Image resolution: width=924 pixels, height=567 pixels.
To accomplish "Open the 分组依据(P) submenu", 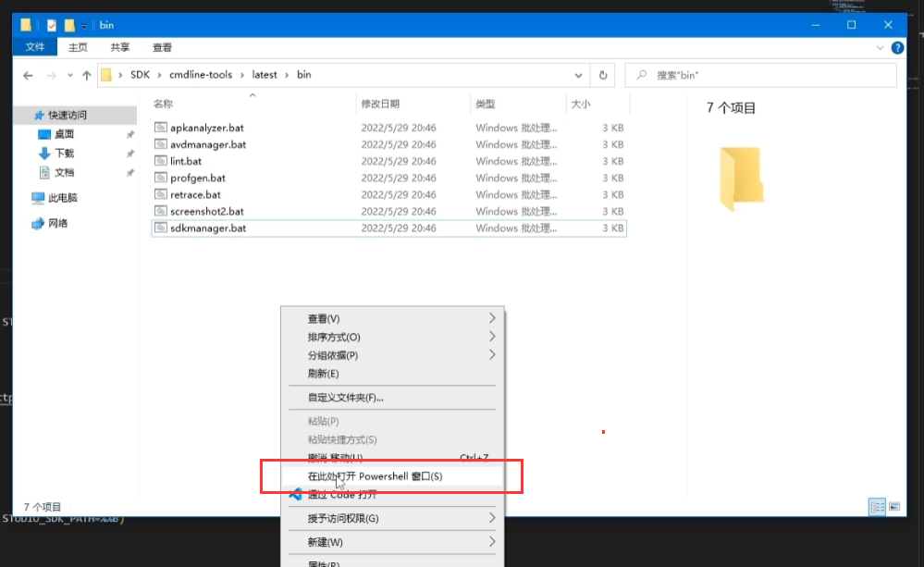I will pos(392,355).
